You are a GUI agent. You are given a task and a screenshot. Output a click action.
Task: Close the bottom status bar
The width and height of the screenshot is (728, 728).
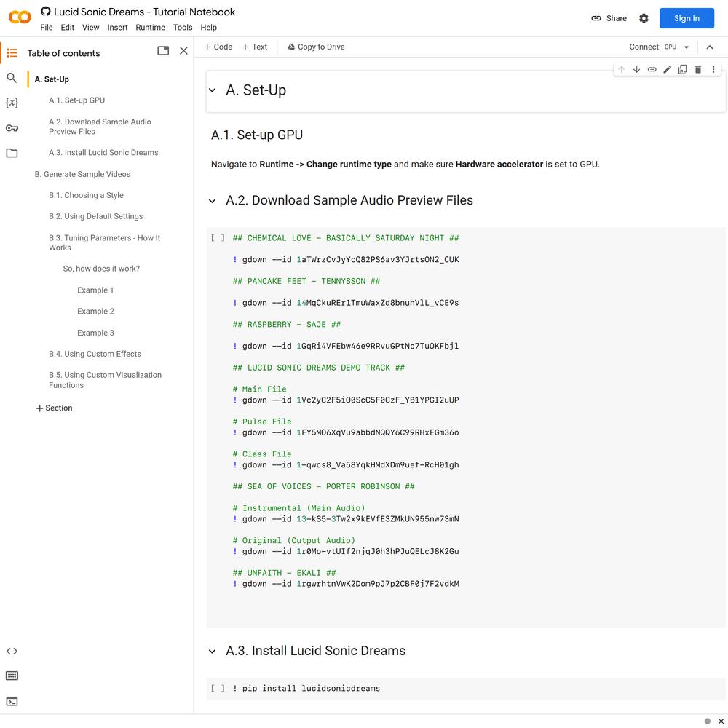pos(721,721)
